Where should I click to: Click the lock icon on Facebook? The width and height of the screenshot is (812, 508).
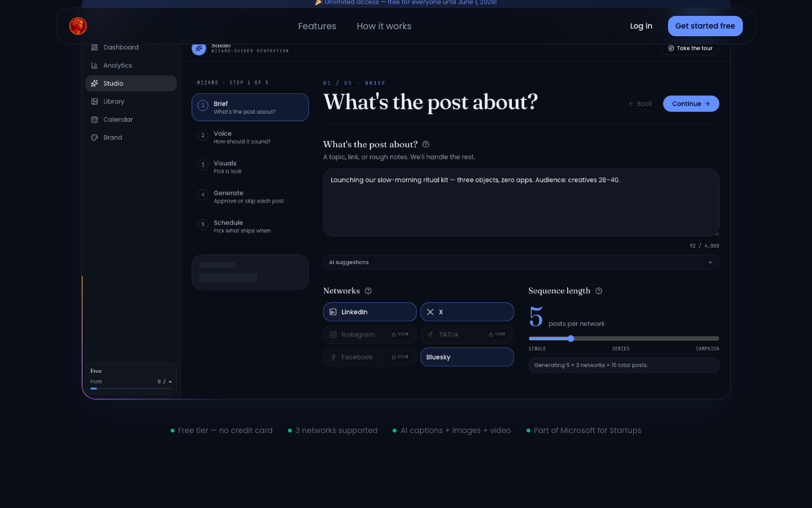point(394,357)
